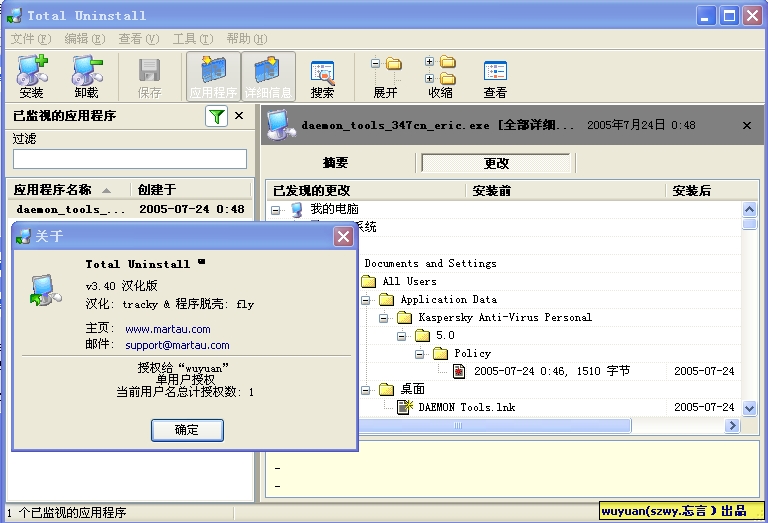Click the status text 1 个已监视的应用程序
The height and width of the screenshot is (523, 768).
pyautogui.click(x=67, y=513)
